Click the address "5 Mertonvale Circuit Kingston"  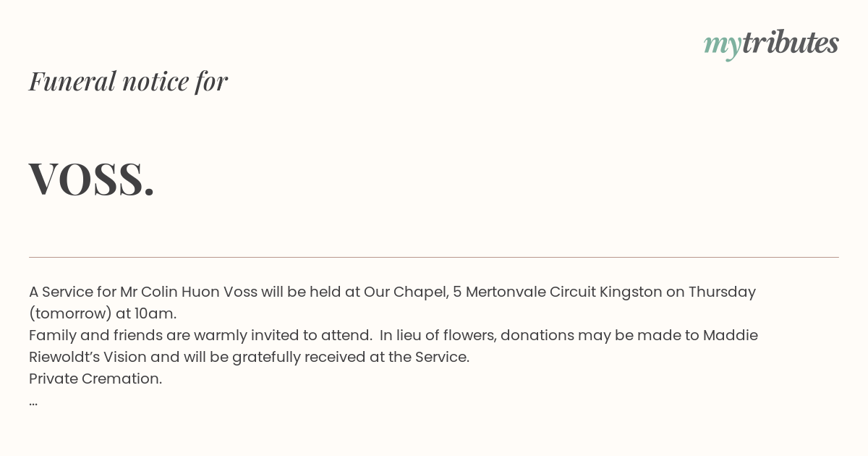(558, 292)
